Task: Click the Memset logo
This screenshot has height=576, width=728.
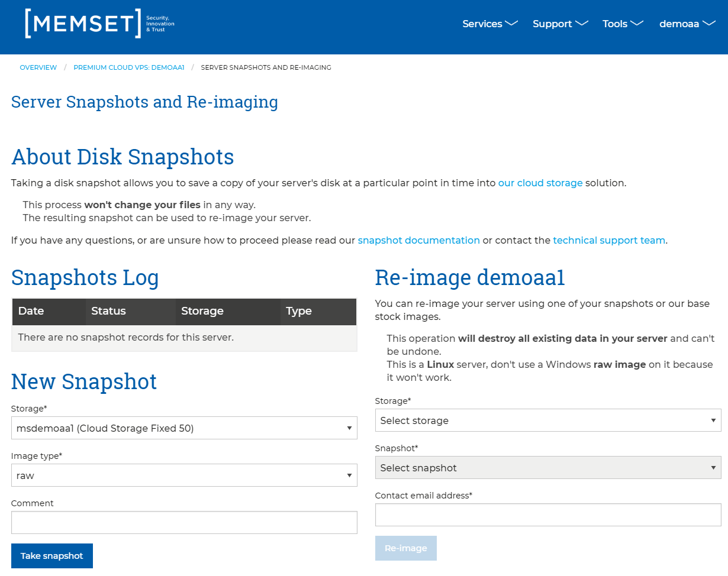Action: [x=99, y=24]
